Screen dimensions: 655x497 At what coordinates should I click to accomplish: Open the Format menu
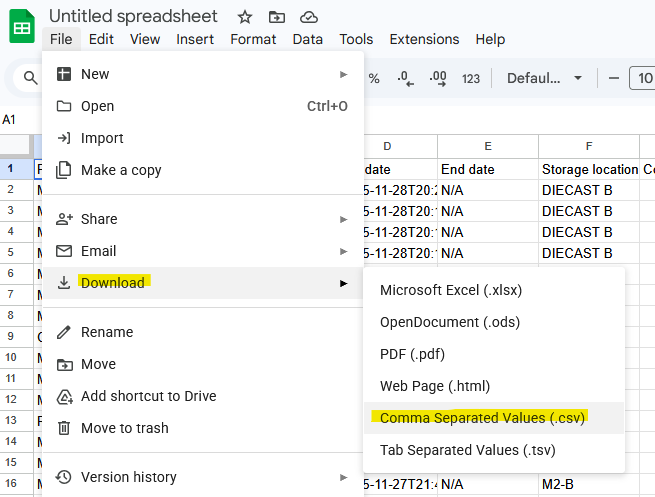253,39
